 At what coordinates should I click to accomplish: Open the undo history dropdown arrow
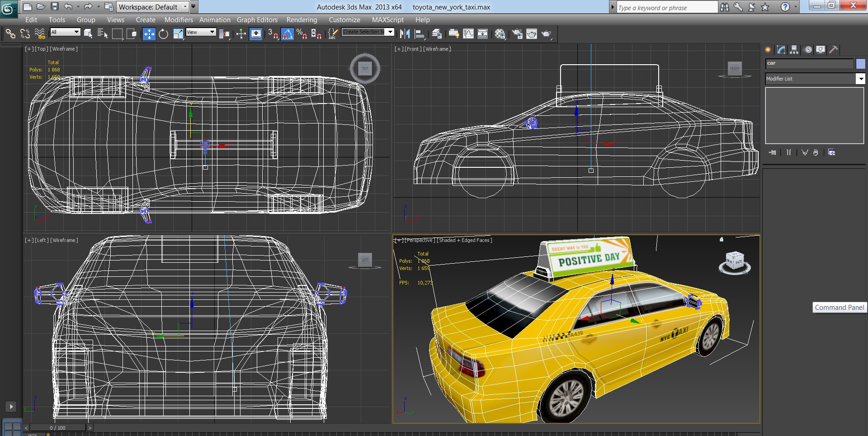pyautogui.click(x=78, y=7)
